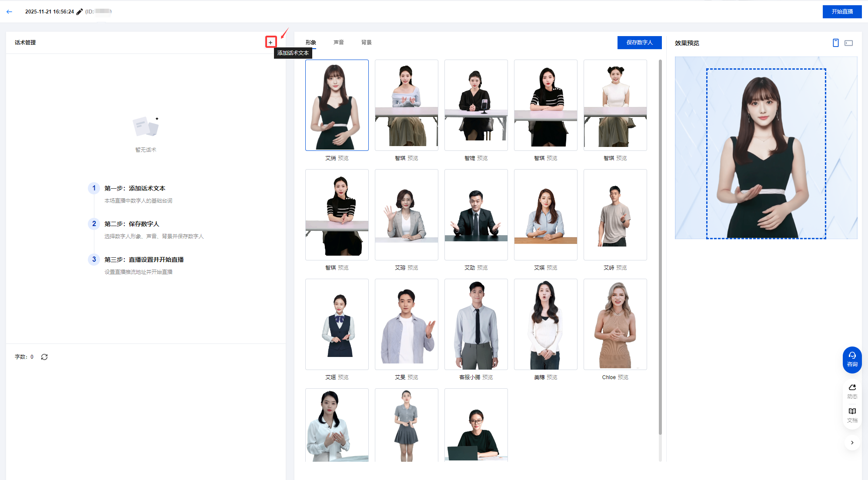Click the back arrow icon
This screenshot has width=868, height=480.
click(10, 12)
